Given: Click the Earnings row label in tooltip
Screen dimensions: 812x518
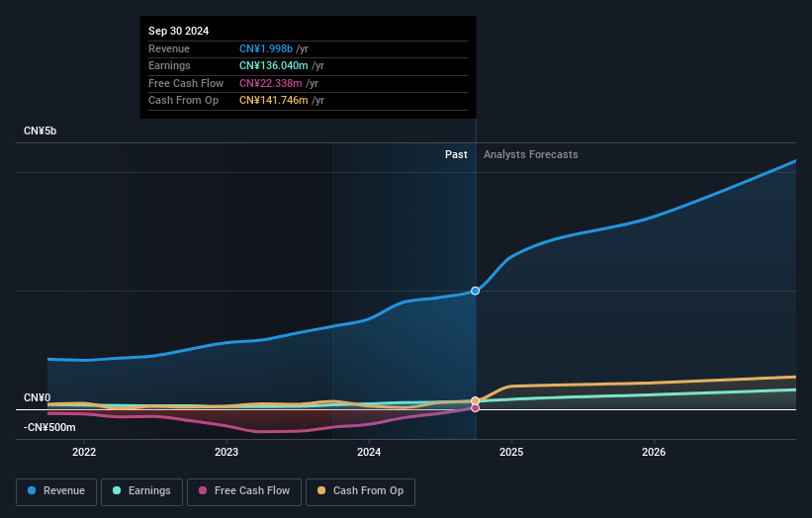Looking at the screenshot, I should [x=169, y=65].
